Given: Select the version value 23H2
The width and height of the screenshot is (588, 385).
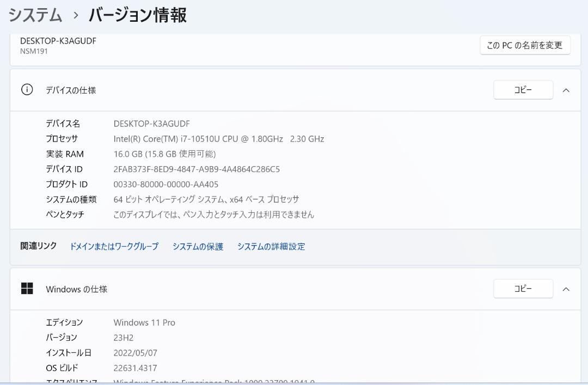Looking at the screenshot, I should click(x=124, y=338).
